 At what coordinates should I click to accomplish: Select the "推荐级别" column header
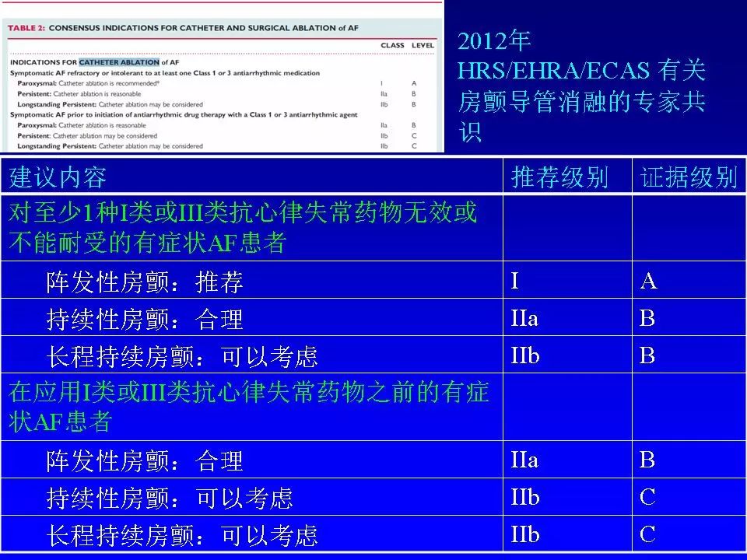tap(567, 175)
